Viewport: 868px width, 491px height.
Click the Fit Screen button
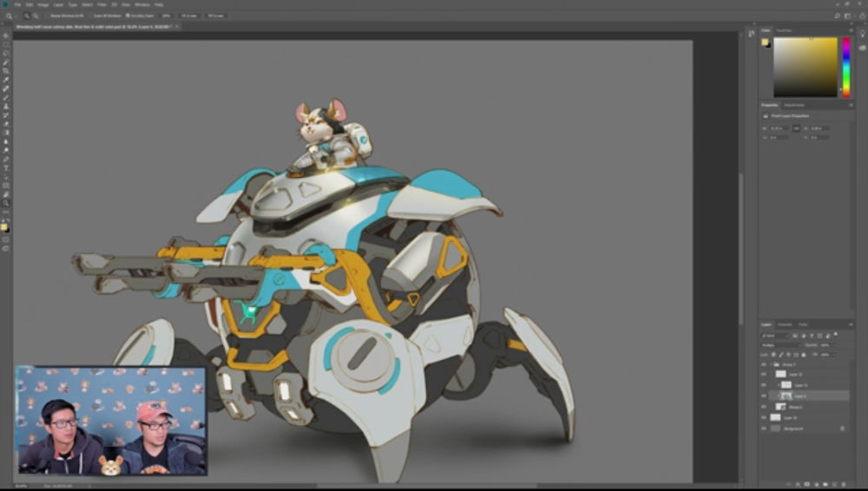point(188,16)
